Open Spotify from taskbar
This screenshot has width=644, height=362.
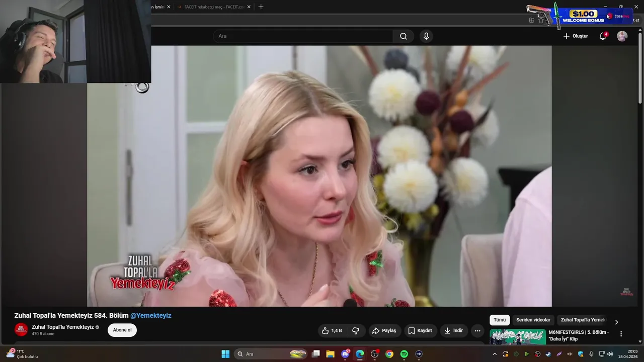(x=404, y=354)
